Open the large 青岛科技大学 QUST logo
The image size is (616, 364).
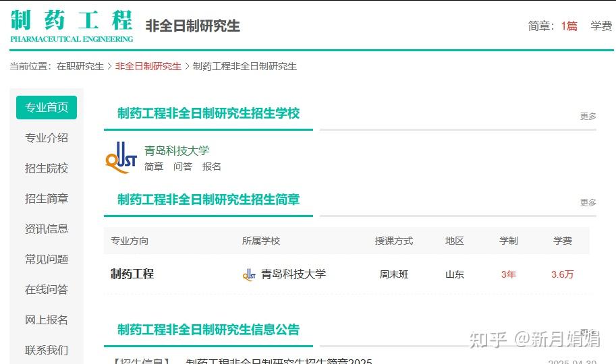[x=121, y=158]
